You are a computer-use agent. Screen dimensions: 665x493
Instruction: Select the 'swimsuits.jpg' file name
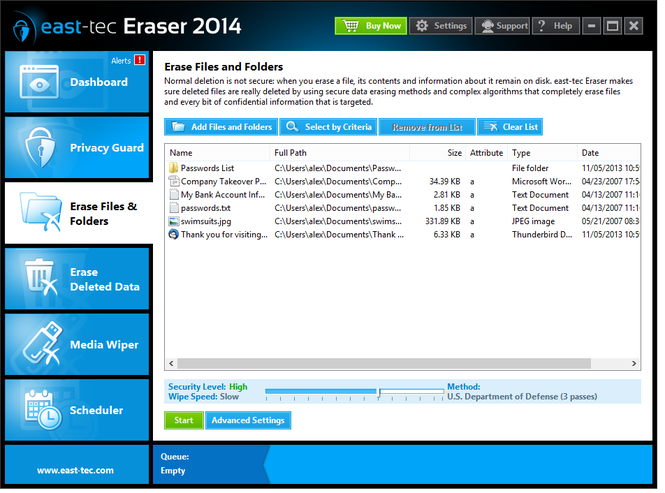point(206,221)
